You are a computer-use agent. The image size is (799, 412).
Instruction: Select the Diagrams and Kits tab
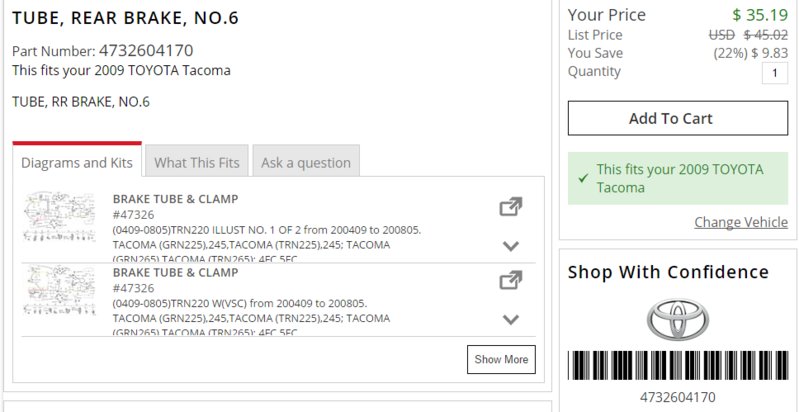pyautogui.click(x=77, y=161)
